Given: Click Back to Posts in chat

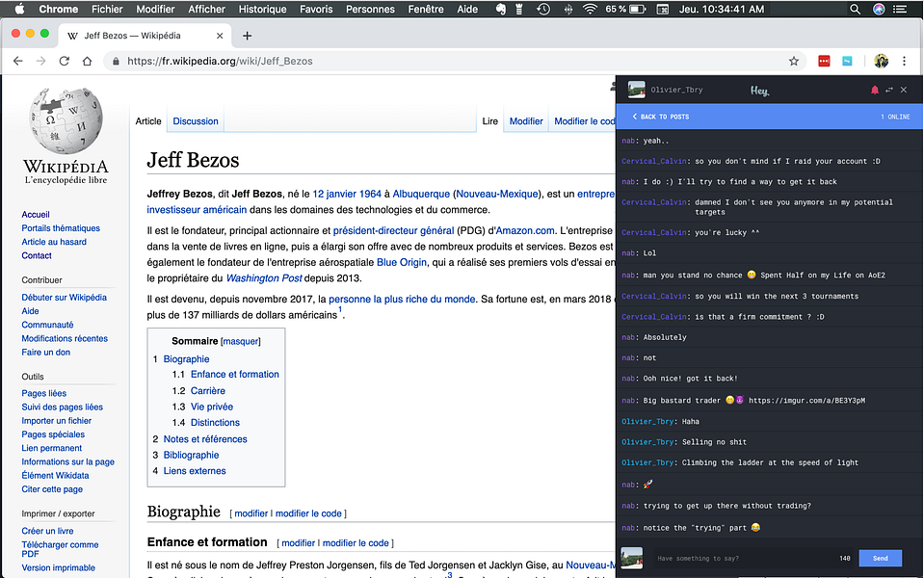Looking at the screenshot, I should click(x=661, y=117).
